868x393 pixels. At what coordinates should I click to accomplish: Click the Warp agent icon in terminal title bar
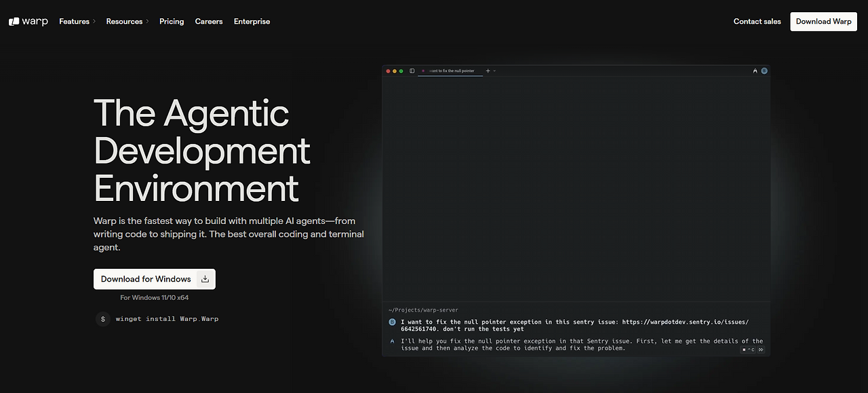(755, 71)
